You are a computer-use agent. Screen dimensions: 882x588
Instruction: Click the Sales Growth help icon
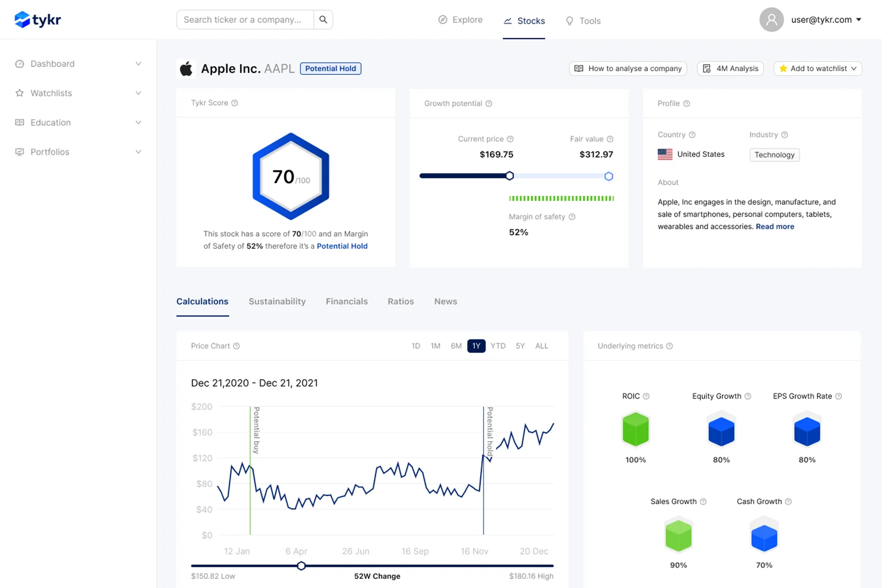(703, 501)
